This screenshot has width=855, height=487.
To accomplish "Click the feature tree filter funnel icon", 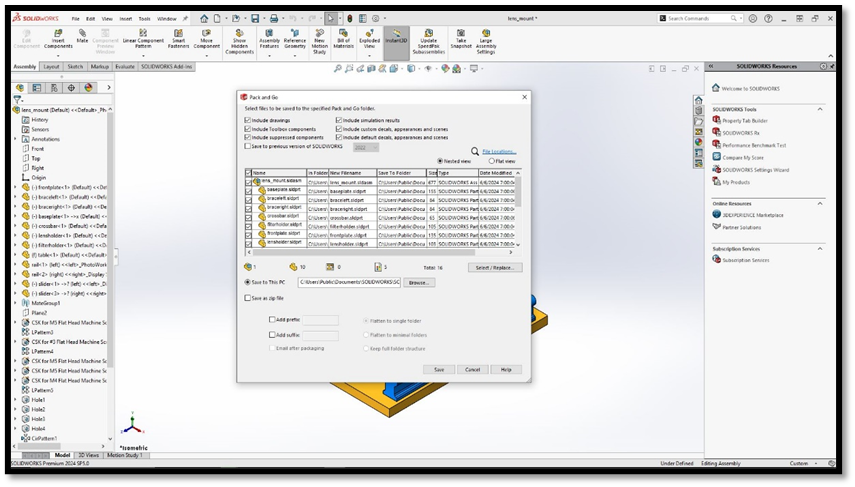I will pos(17,100).
